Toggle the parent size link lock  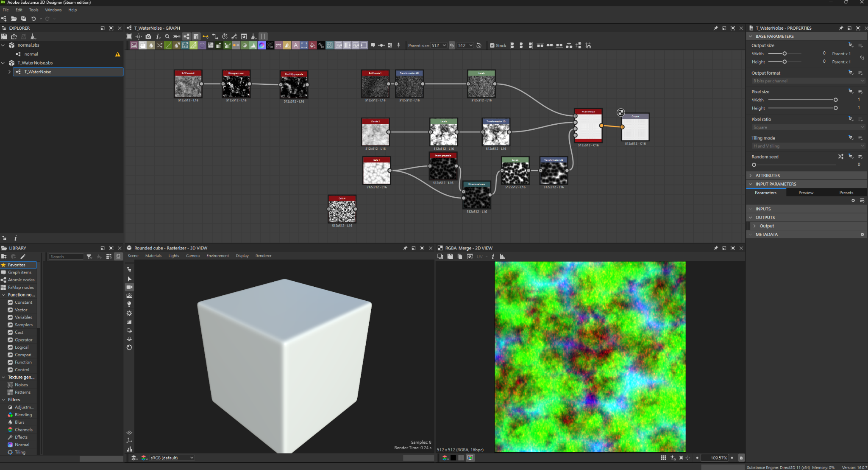452,45
